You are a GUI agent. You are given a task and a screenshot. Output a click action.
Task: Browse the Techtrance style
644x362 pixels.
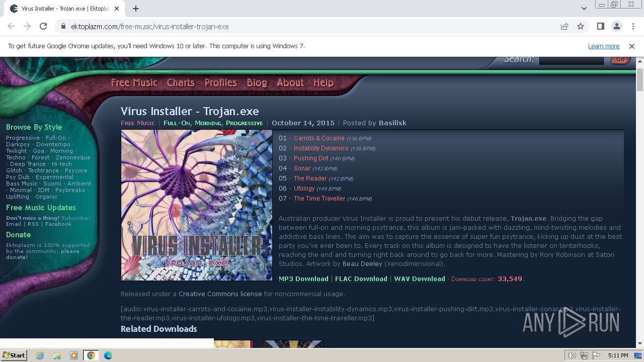[43, 170]
